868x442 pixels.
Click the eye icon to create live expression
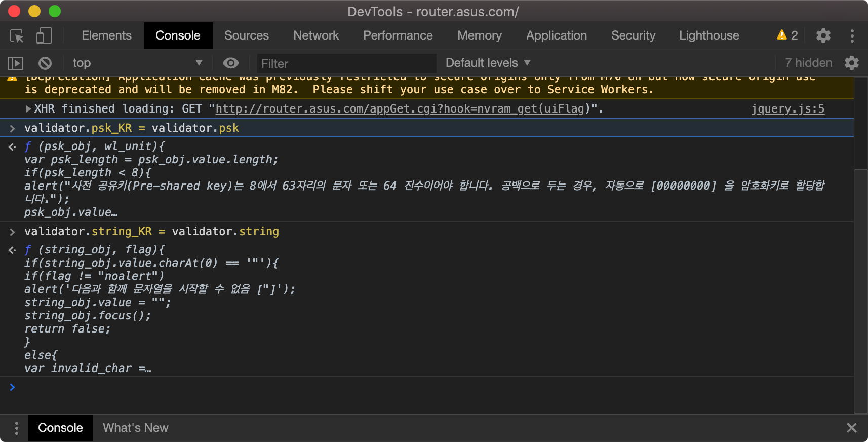tap(231, 63)
